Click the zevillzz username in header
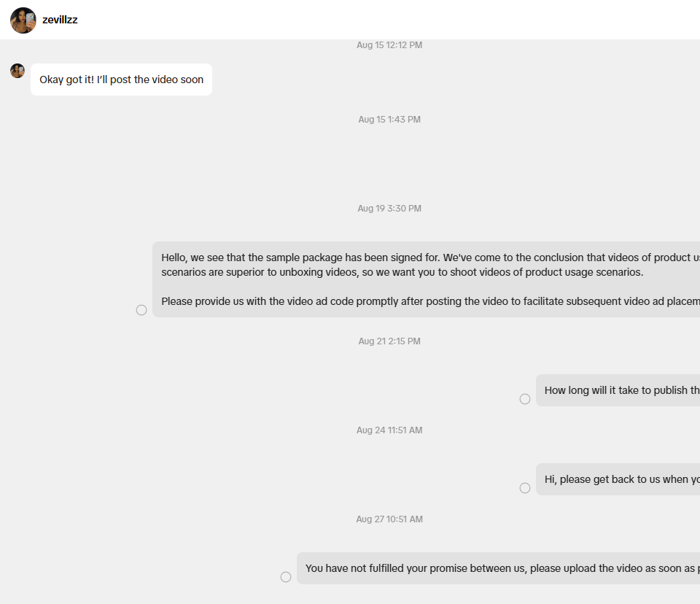The height and width of the screenshot is (604, 700). [x=60, y=20]
